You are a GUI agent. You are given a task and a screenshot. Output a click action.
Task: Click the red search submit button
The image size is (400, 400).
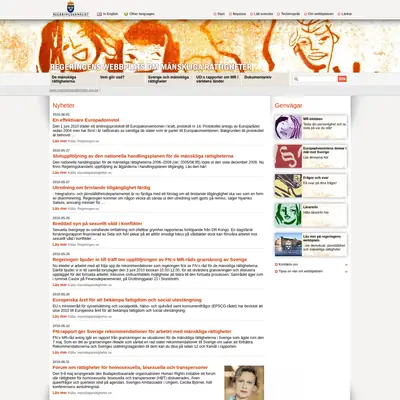pos(342,79)
